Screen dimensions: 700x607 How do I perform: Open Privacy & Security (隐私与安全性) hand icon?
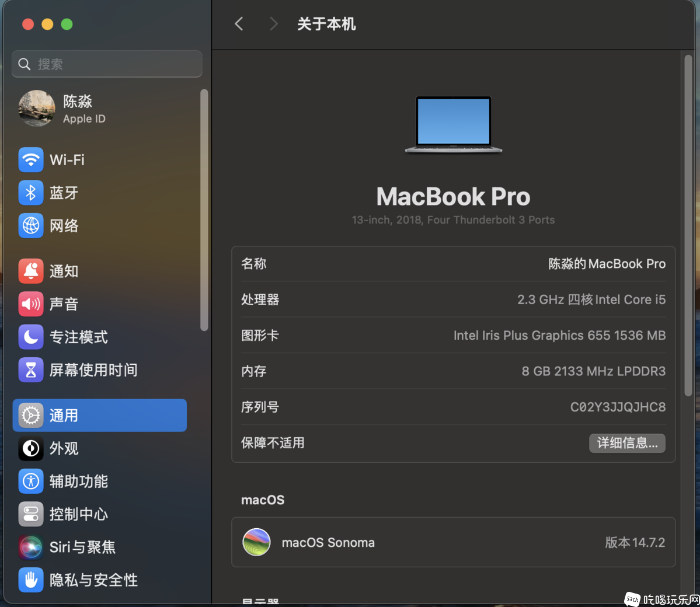click(31, 580)
